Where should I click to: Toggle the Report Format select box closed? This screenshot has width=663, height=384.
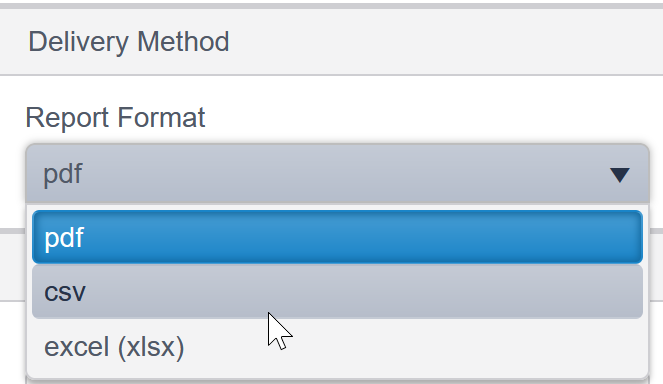pos(337,174)
